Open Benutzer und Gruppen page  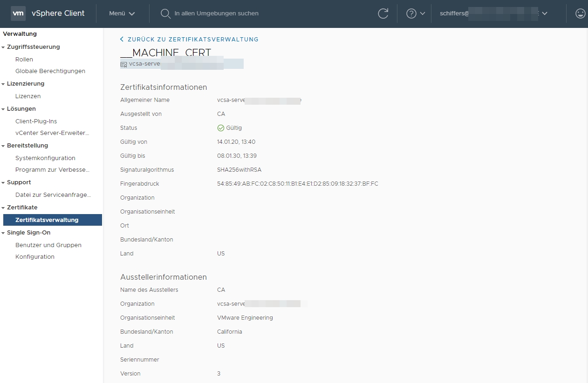point(48,245)
